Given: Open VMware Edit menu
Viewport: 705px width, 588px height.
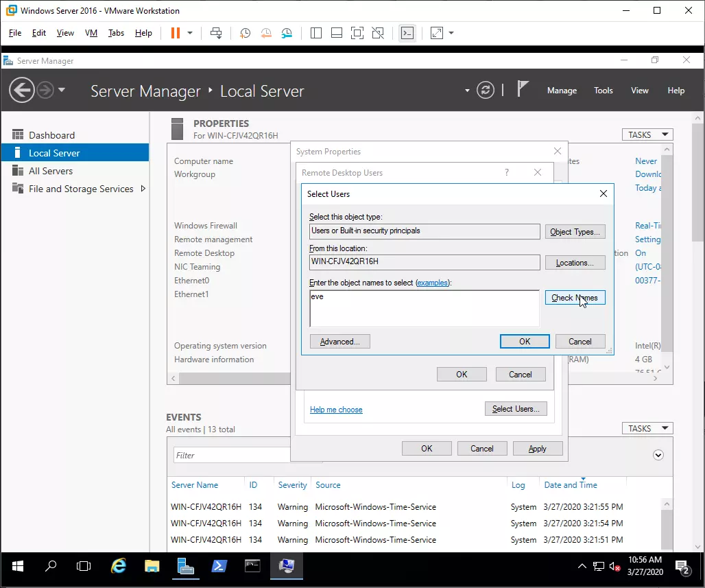Looking at the screenshot, I should coord(38,33).
